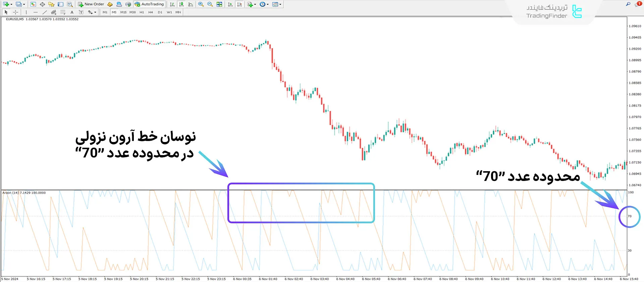Screen dimensions: 644x282
Task: Click the New Order button
Action: coord(91,4)
